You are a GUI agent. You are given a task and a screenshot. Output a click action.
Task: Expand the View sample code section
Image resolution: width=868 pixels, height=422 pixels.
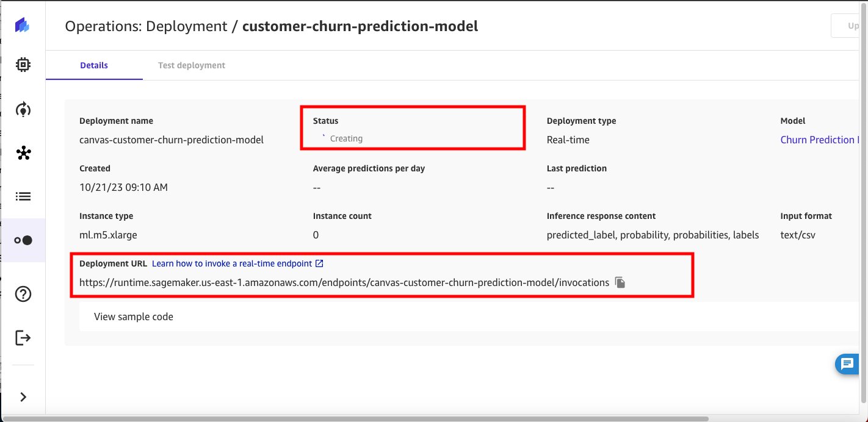469,316
